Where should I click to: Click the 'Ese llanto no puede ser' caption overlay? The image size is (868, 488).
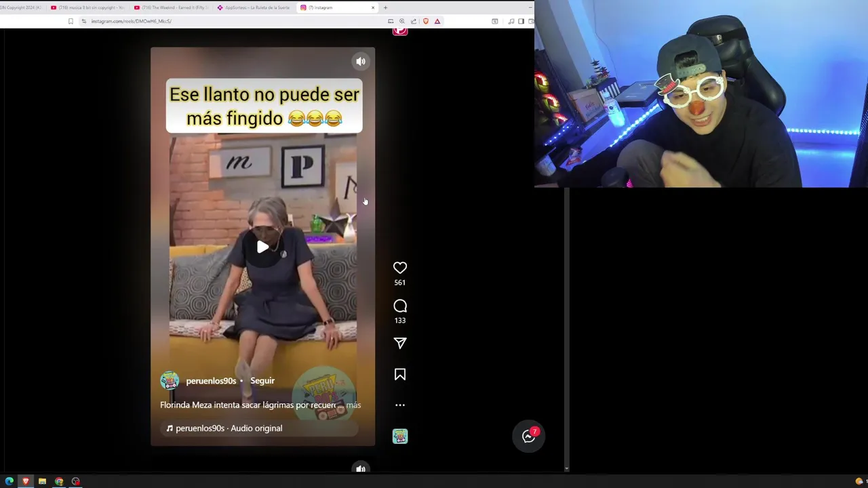tap(264, 106)
